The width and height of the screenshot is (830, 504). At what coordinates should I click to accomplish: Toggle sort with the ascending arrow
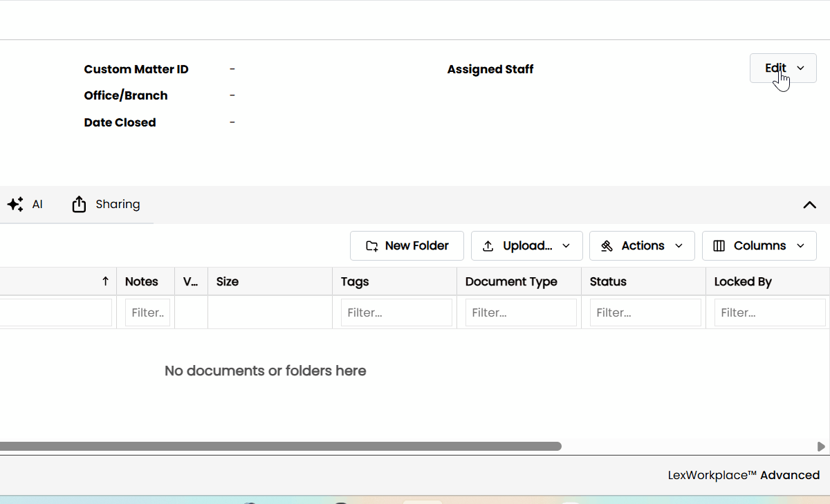point(105,281)
